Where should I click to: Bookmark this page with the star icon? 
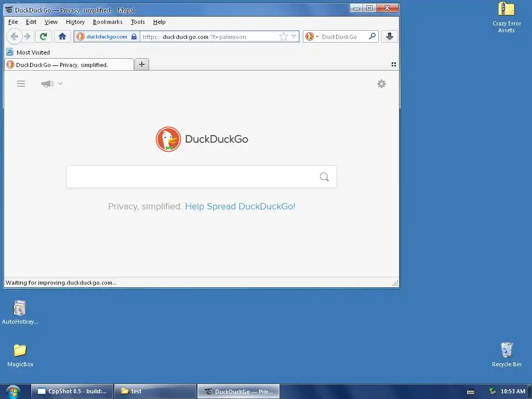click(283, 36)
